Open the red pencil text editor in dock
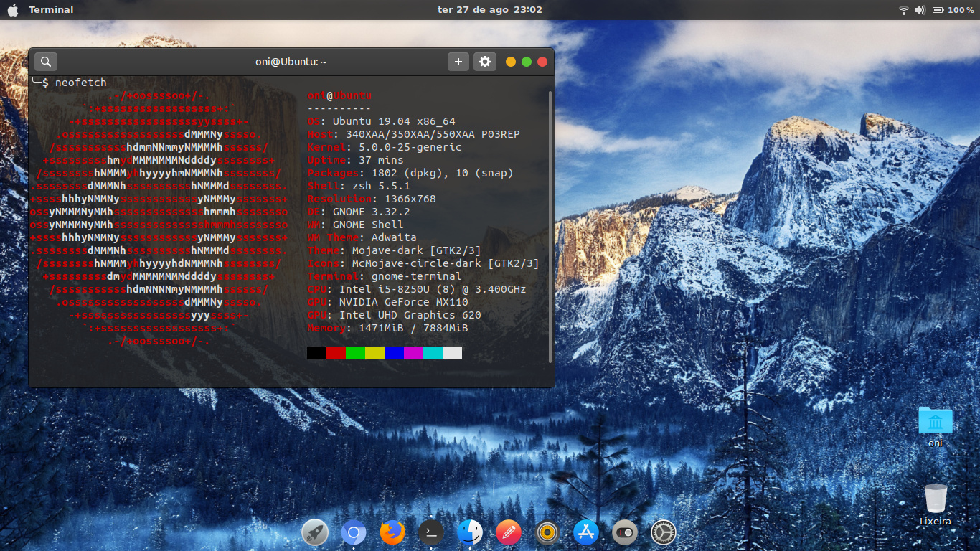This screenshot has height=551, width=980. coord(509,533)
